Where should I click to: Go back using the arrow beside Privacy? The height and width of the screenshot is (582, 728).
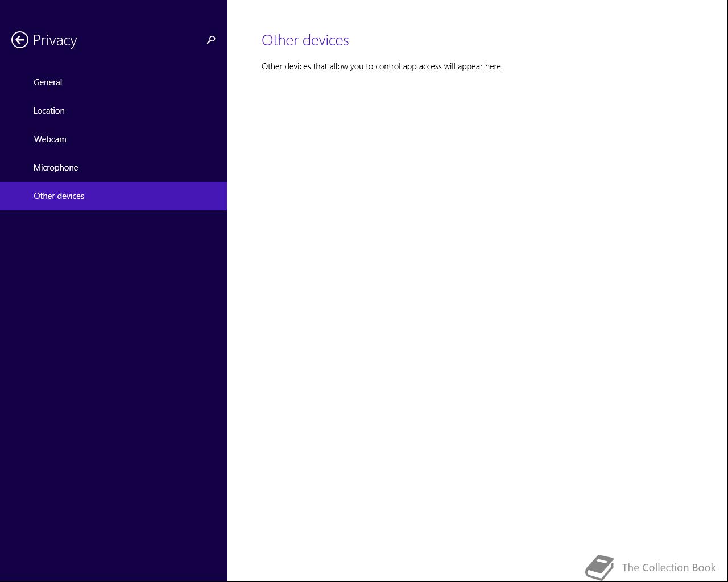pyautogui.click(x=20, y=40)
